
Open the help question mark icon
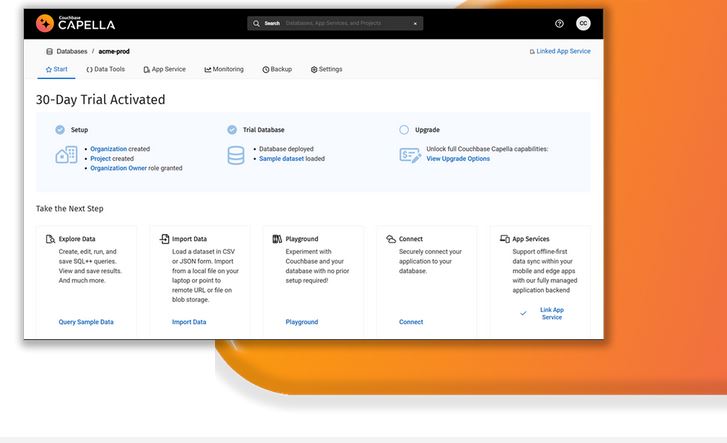coord(559,23)
